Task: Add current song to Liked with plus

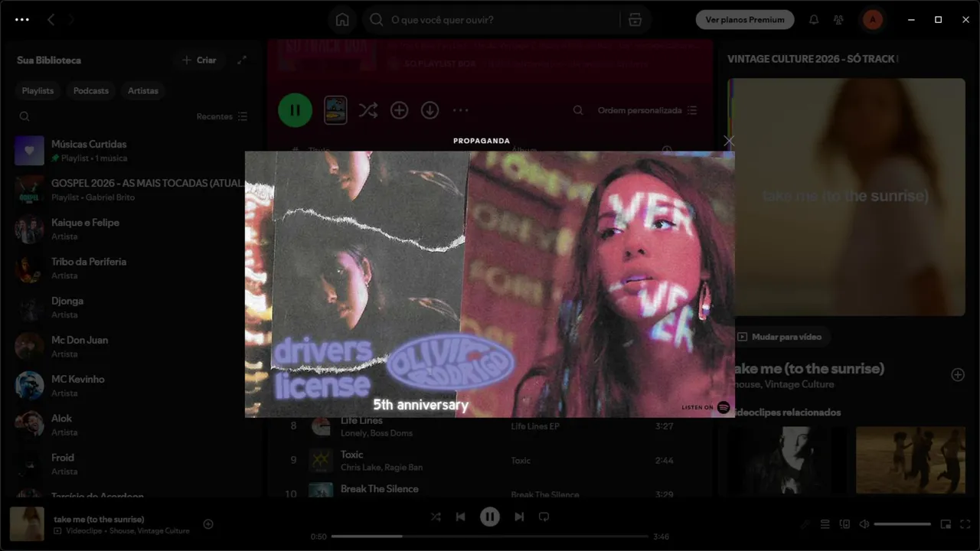Action: point(208,524)
